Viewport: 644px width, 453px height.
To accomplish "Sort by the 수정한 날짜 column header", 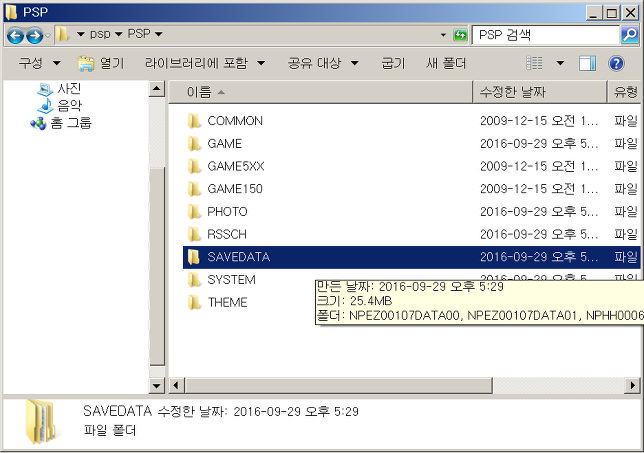I will (540, 92).
